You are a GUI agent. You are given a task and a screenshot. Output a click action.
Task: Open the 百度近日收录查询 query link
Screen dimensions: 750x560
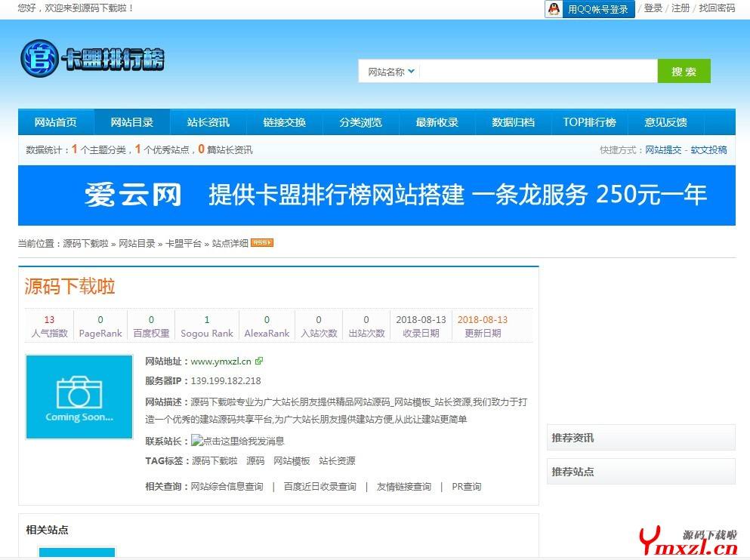319,487
